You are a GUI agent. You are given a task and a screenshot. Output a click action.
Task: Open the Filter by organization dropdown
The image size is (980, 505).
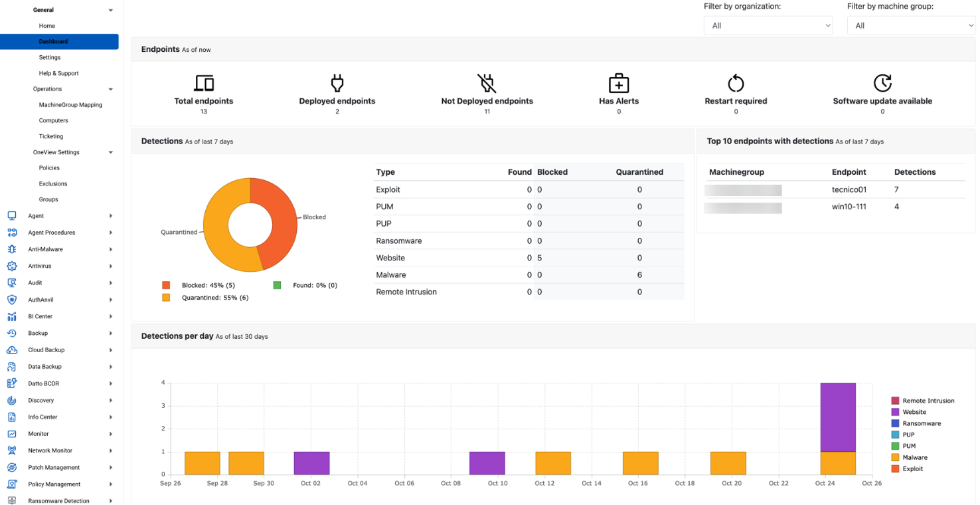(768, 25)
